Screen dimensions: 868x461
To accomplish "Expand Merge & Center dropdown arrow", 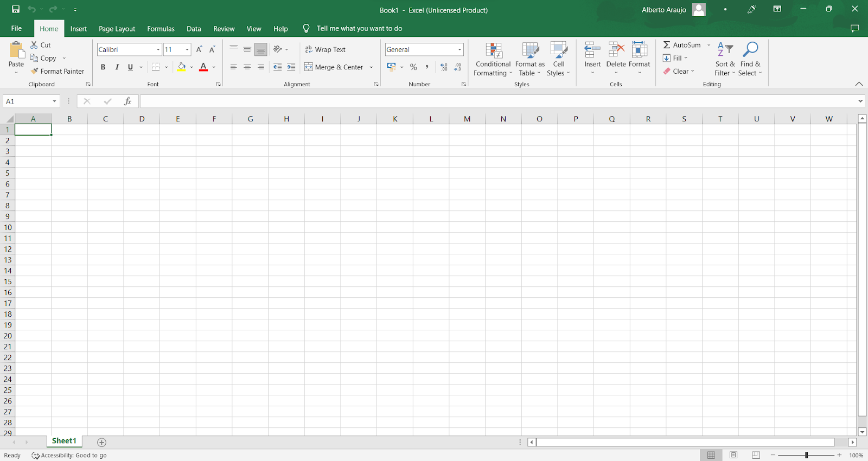I will (371, 67).
